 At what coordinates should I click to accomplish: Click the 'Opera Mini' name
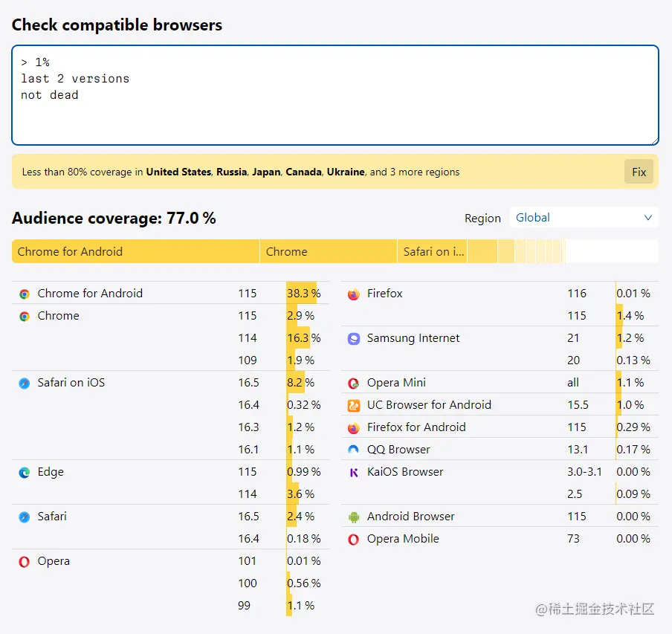[396, 383]
